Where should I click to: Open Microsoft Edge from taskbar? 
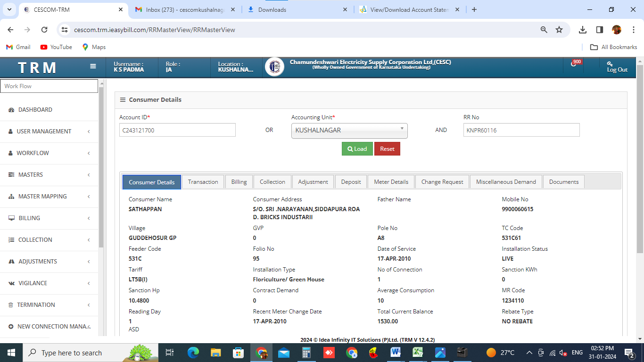click(x=193, y=353)
